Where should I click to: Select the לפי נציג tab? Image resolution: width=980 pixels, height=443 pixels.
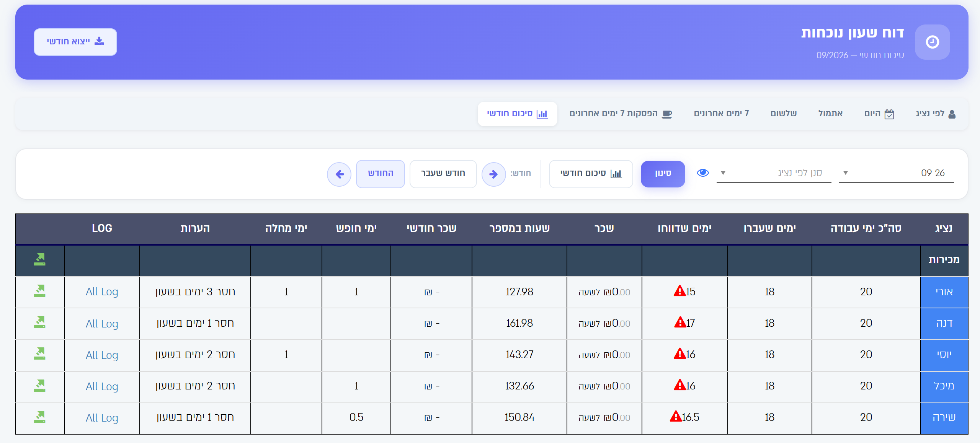tap(936, 114)
